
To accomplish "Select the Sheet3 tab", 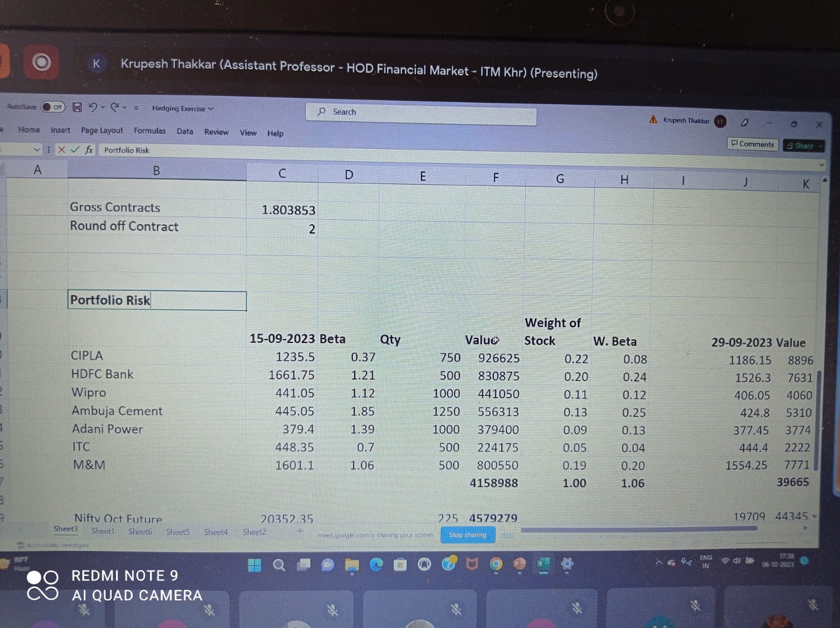I will click(x=66, y=529).
